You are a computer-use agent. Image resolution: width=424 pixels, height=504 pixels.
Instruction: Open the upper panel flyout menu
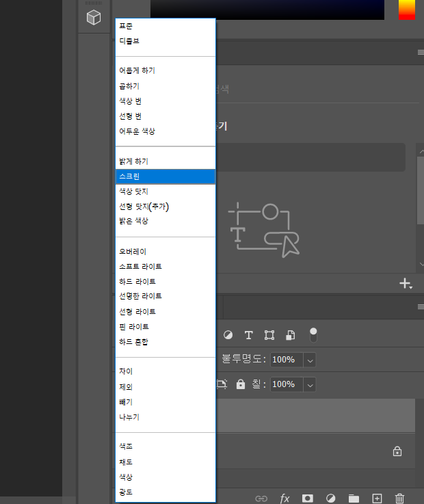click(421, 53)
